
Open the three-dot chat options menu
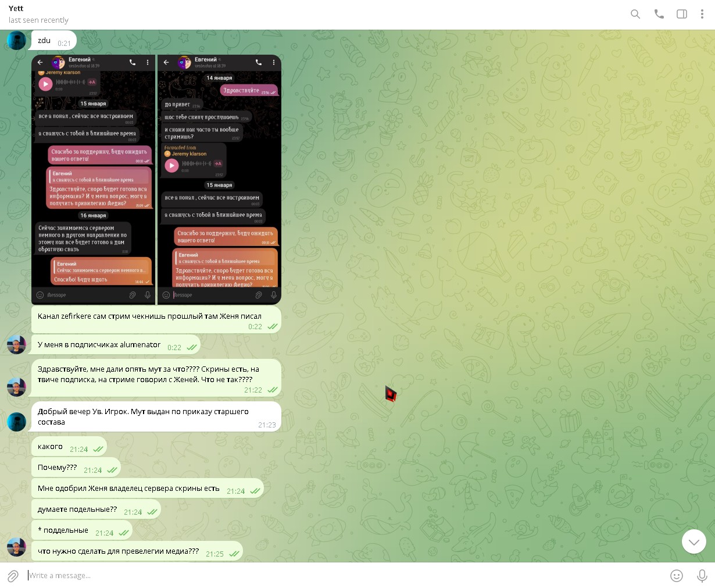(x=702, y=14)
